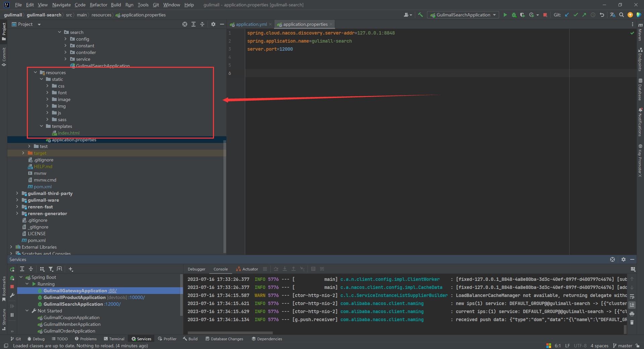644x349 pixels.
Task: Click the green Run button in the toolbar
Action: pos(505,15)
